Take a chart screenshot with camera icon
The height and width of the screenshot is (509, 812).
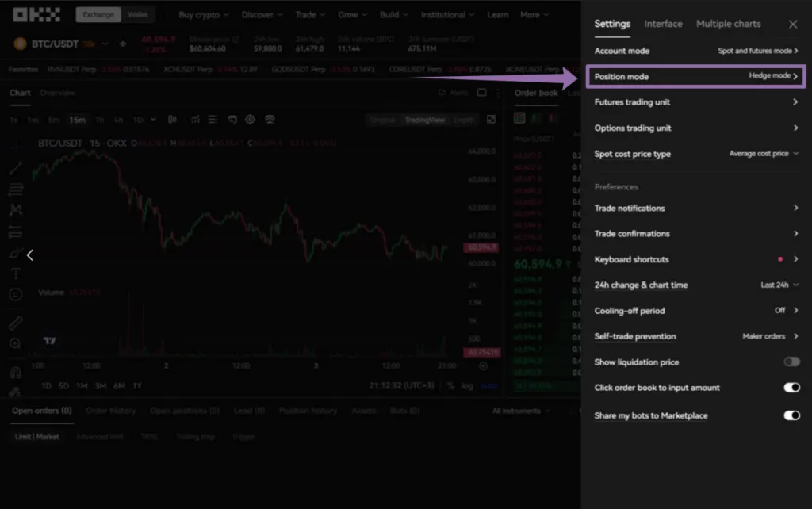(x=270, y=119)
